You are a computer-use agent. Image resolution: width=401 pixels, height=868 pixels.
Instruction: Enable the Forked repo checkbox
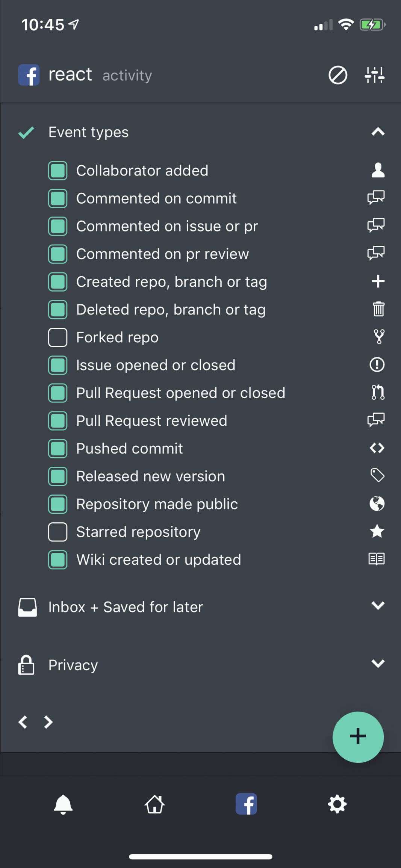coord(58,337)
